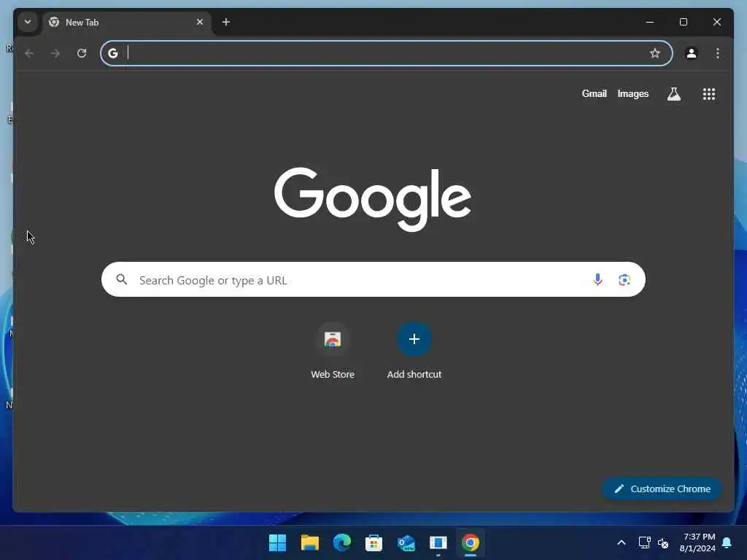Close the New Tab tab

pos(200,22)
